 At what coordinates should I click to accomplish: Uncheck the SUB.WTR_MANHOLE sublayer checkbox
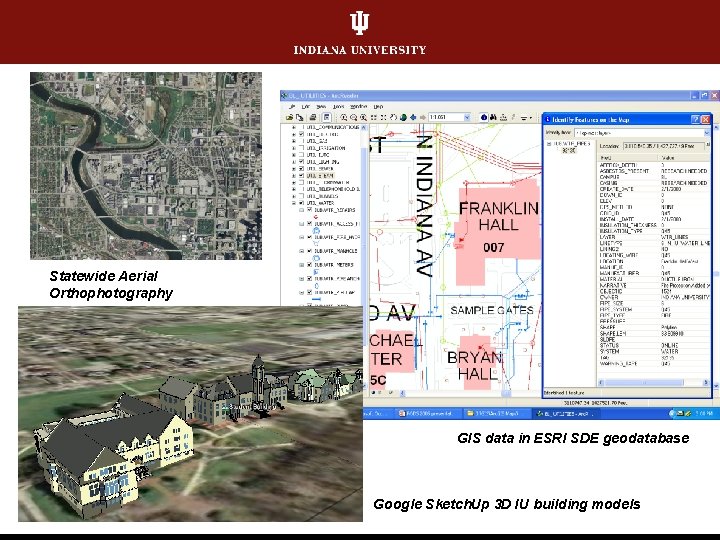point(309,251)
